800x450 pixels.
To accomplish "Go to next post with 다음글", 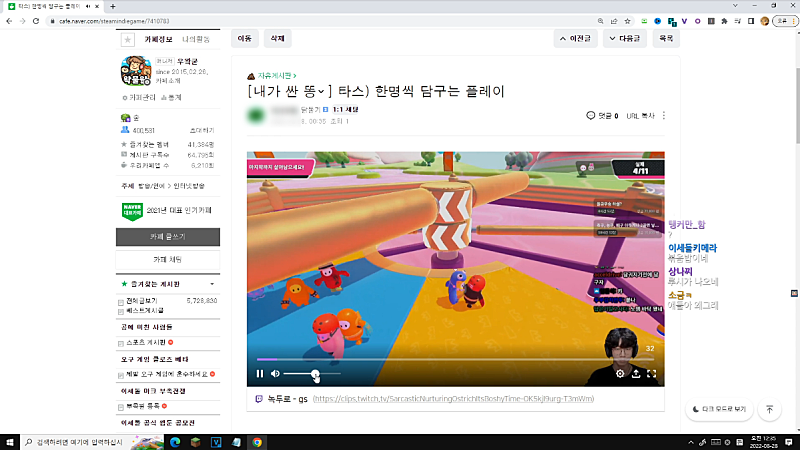I will pos(624,39).
